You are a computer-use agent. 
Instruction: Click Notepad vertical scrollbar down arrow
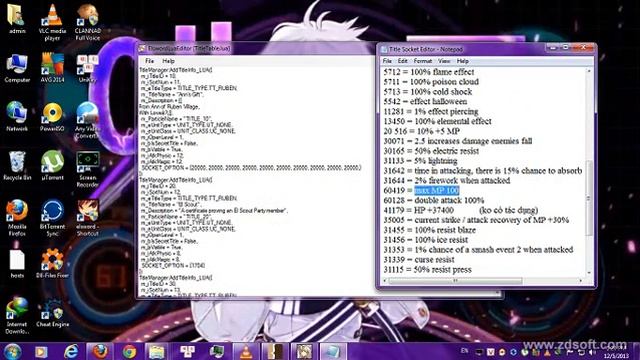(x=589, y=273)
